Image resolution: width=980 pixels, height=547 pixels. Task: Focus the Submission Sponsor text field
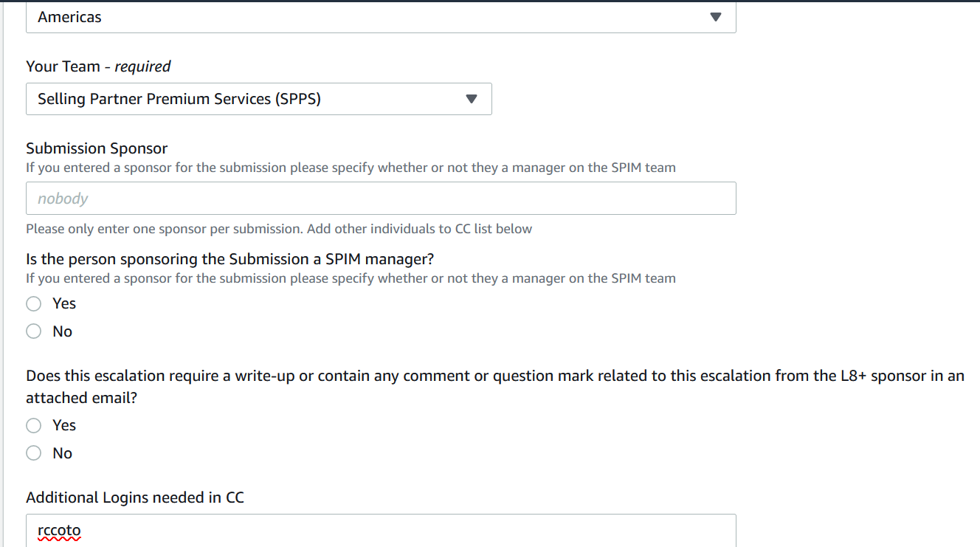coord(380,199)
